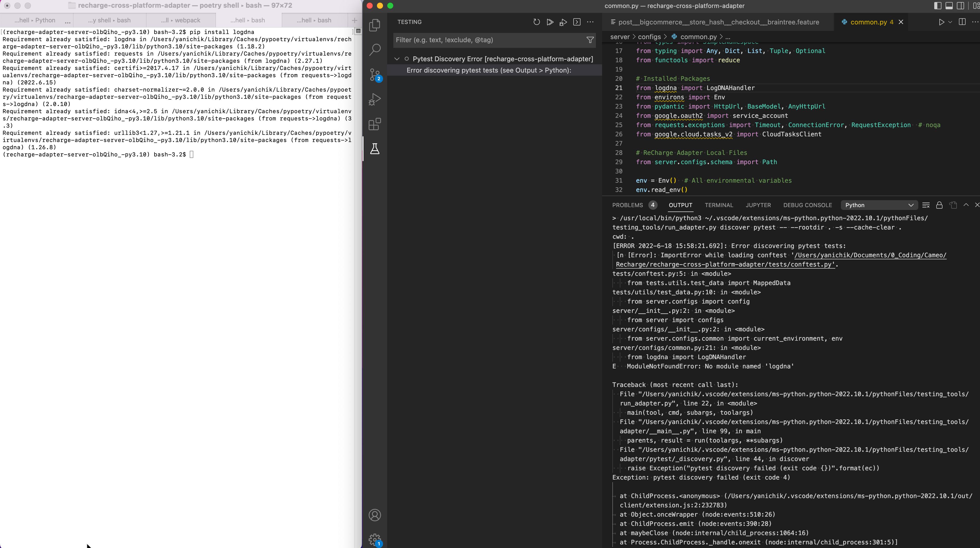This screenshot has height=548, width=980.
Task: Select the first Python tab in Terminal
Action: click(37, 20)
